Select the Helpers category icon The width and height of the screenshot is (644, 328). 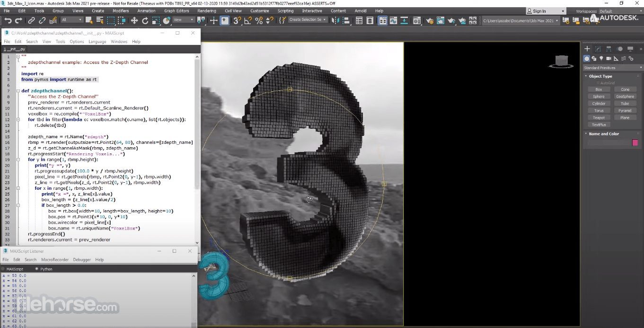click(x=616, y=59)
